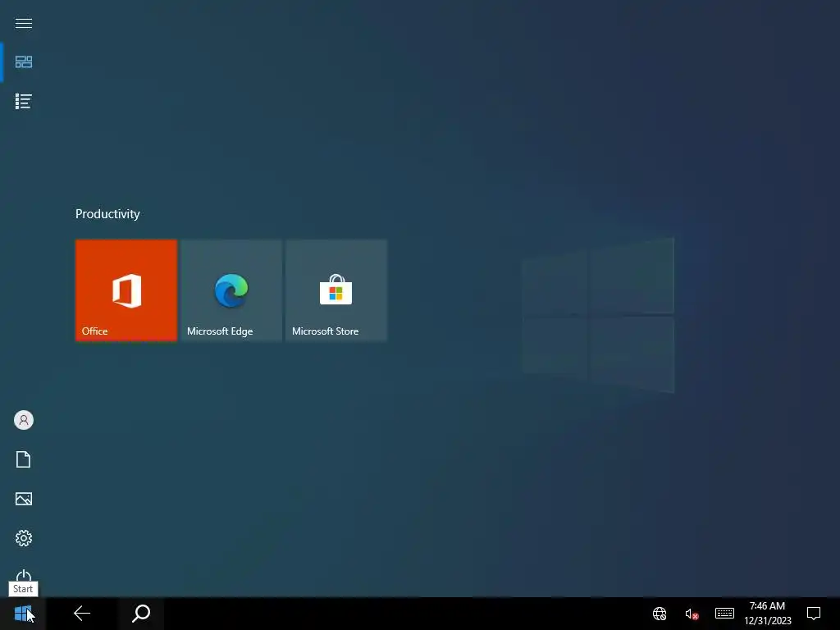Open the Power options icon

tap(24, 576)
